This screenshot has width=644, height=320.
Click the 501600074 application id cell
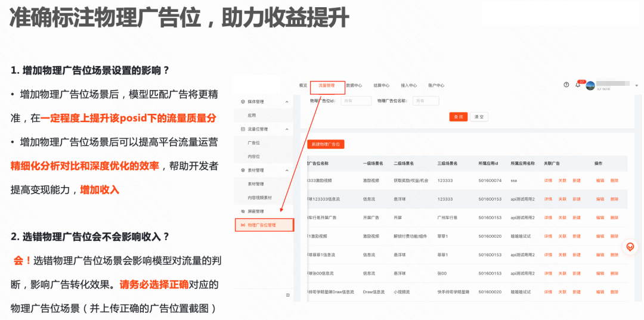pos(490,181)
